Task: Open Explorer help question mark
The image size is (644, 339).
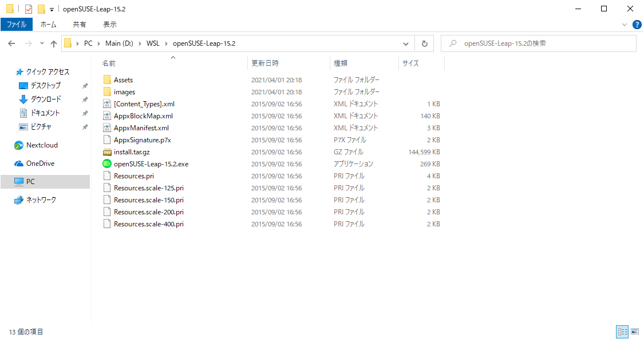Action: coord(637,25)
